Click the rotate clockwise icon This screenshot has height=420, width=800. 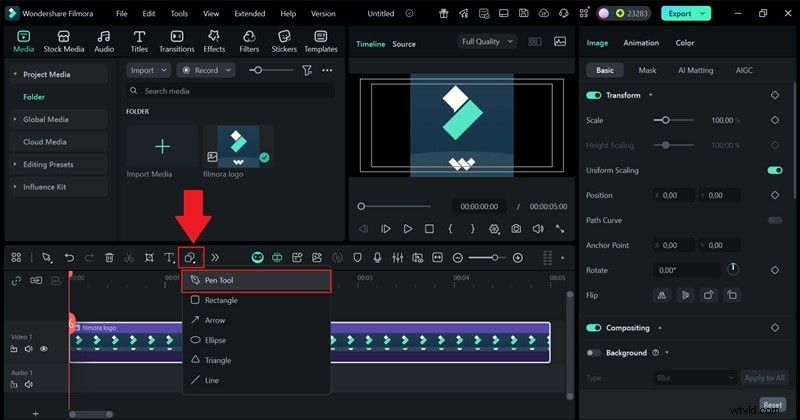[x=708, y=295]
